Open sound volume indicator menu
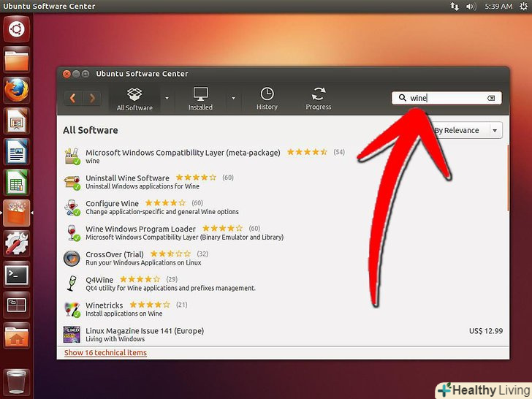Screen dimensions: 532x399 [x=471, y=6]
